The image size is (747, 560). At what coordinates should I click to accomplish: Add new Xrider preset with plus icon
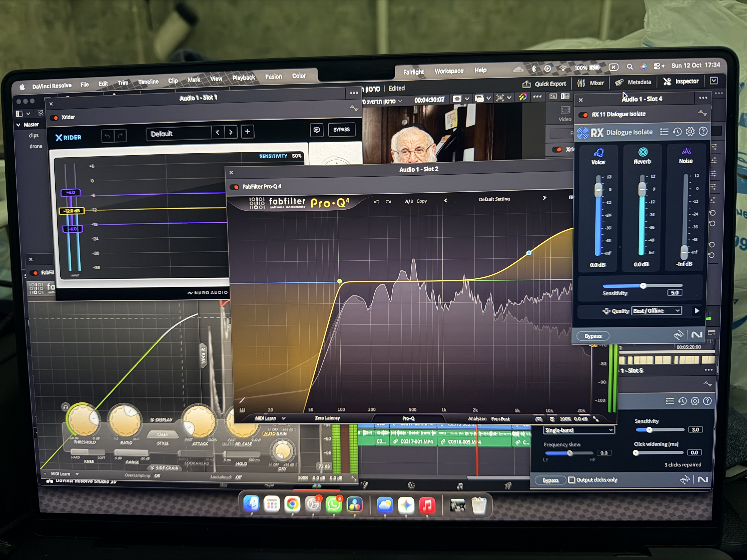click(247, 131)
